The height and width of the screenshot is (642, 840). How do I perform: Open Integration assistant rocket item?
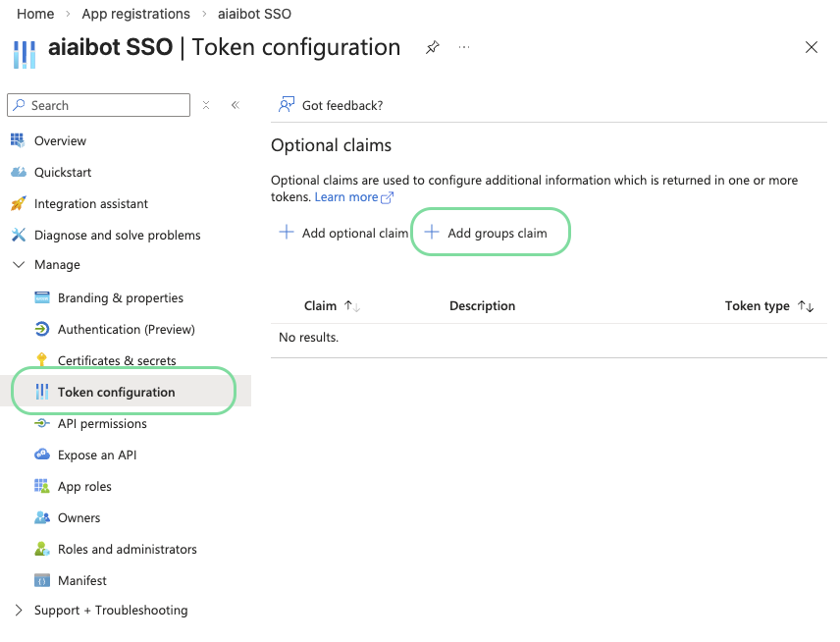pyautogui.click(x=18, y=204)
